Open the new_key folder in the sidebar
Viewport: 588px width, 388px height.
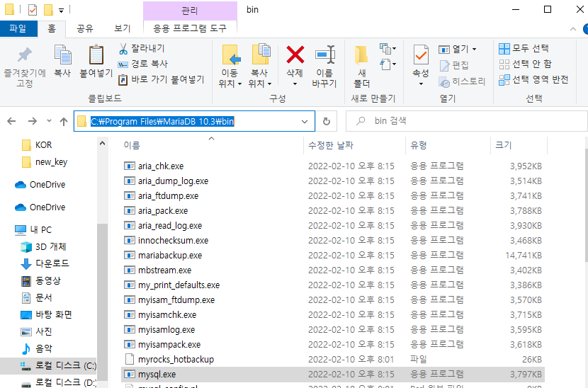45,162
